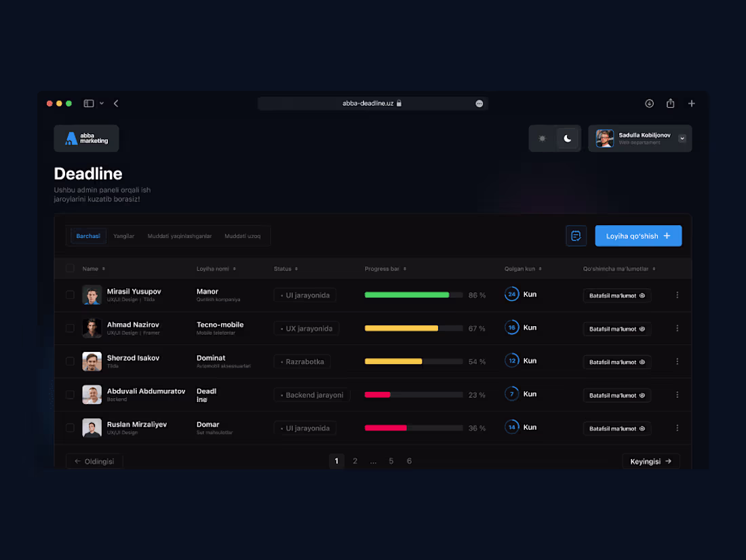Click the Loyiha qo'shish button
The width and height of the screenshot is (746, 560).
coord(637,235)
